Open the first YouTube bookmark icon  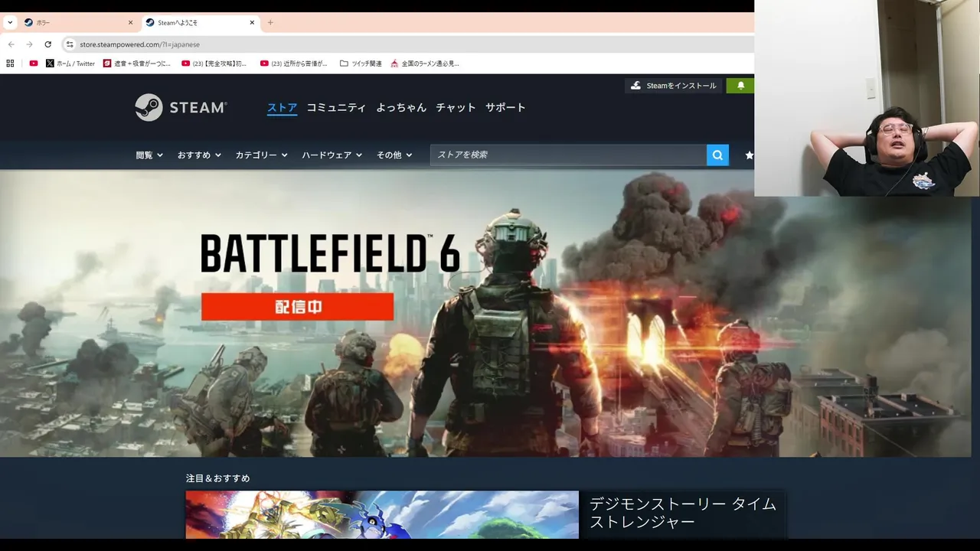tap(33, 64)
